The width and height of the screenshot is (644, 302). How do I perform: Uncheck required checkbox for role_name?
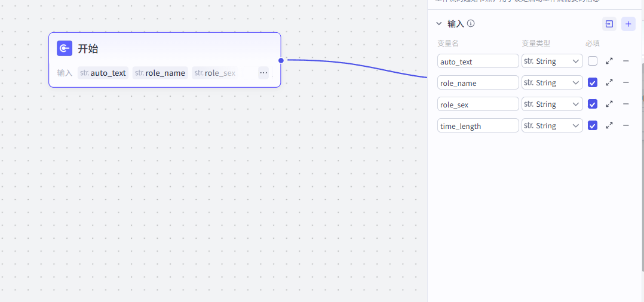[x=593, y=82]
